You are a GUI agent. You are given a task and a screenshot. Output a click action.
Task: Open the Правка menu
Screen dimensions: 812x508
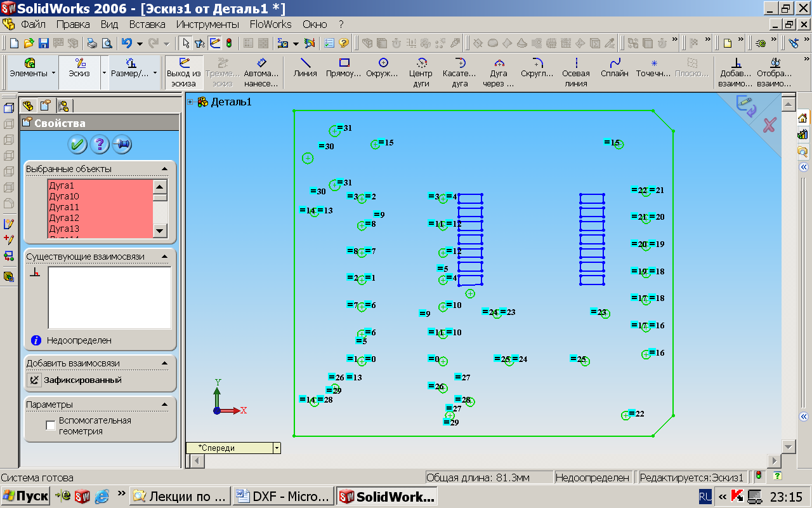(x=73, y=24)
